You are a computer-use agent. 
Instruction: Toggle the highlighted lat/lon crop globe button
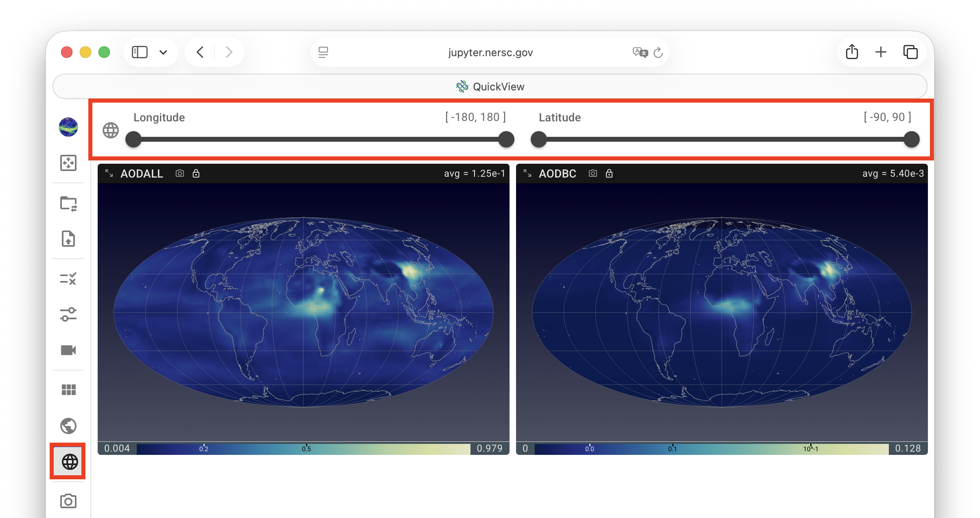69,462
